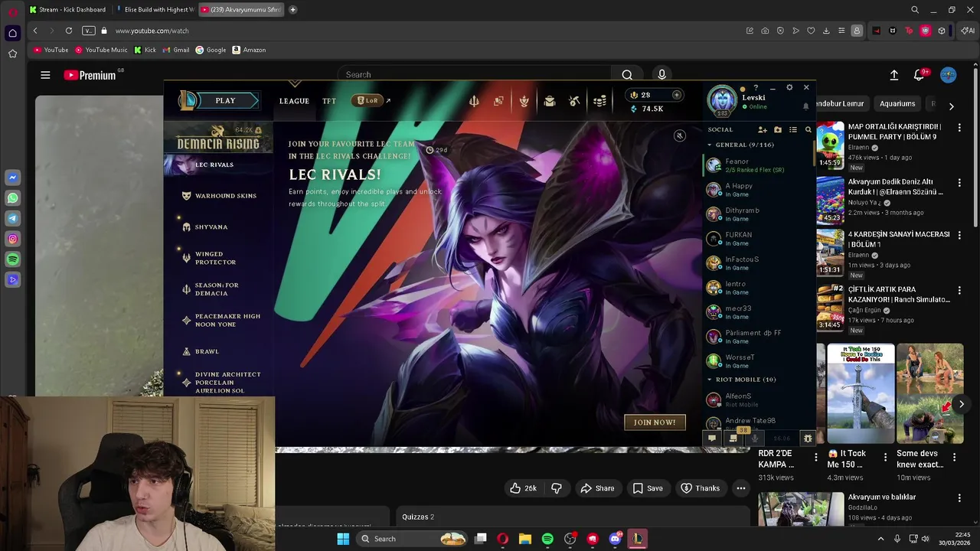Open Spotify in Opera sidebar
980x551 pixels.
click(12, 259)
